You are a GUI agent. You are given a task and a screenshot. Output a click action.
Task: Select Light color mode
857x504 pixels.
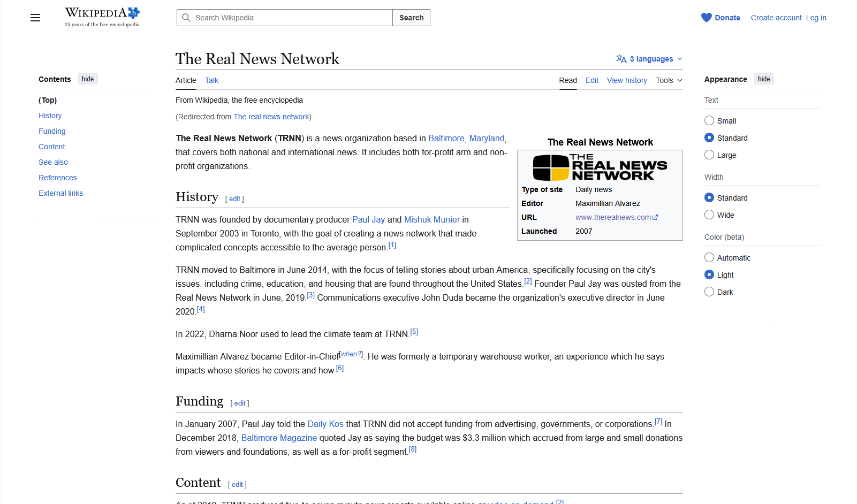[x=709, y=274]
